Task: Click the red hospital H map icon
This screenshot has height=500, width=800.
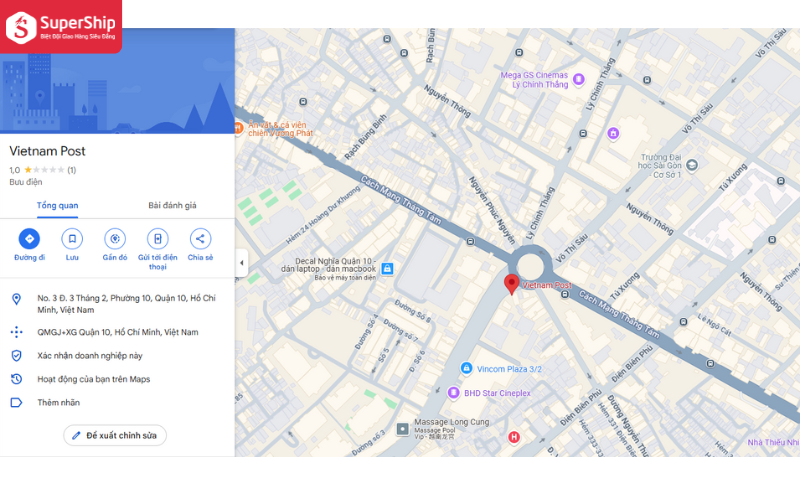Action: point(514,437)
